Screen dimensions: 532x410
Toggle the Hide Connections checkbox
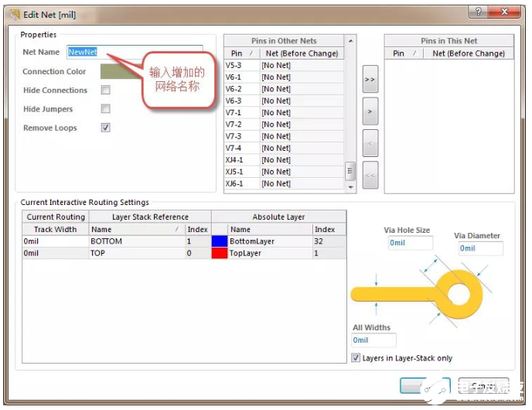click(106, 90)
